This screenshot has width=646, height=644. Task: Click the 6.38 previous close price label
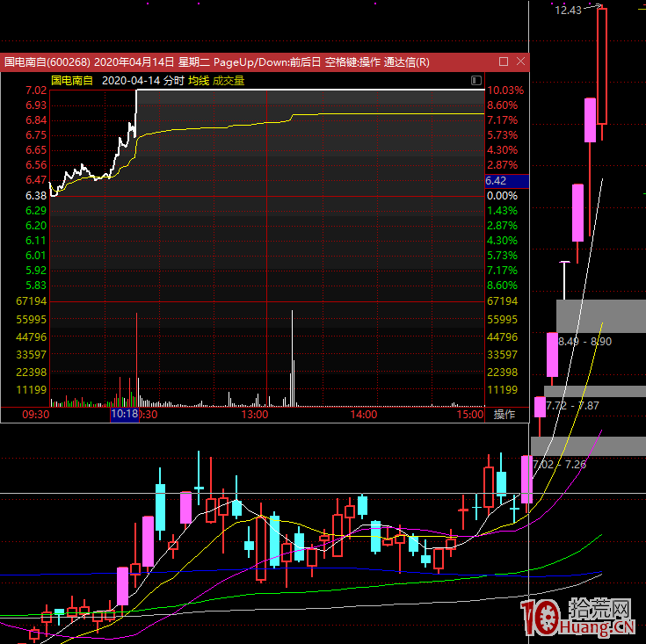point(36,196)
